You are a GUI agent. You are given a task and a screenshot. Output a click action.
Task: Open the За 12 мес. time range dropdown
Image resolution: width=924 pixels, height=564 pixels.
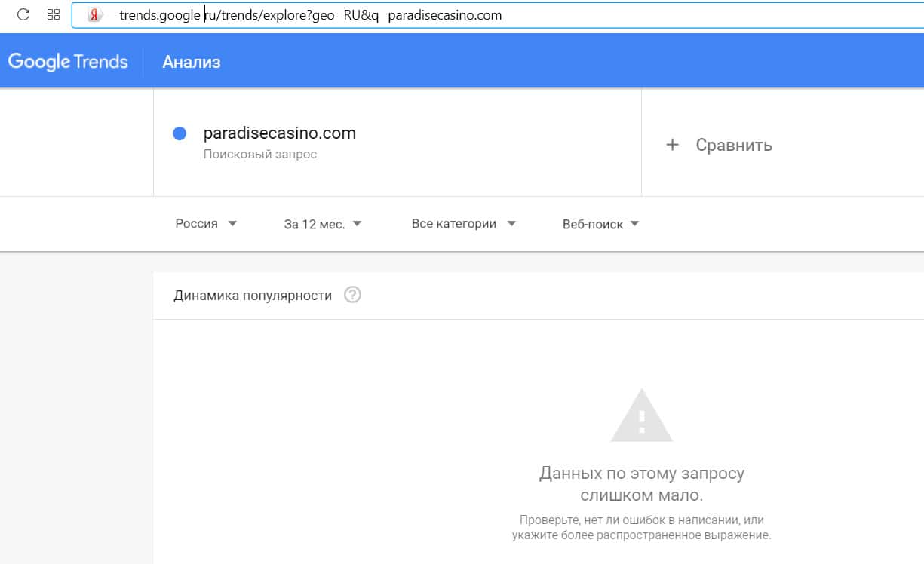(x=323, y=224)
